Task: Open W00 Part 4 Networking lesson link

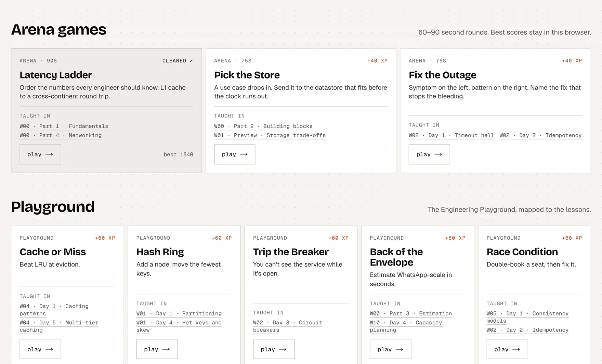Action: tap(61, 135)
